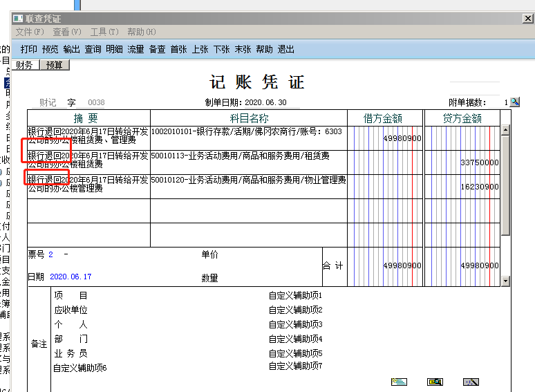The width and height of the screenshot is (535, 392).
Task: Click the debit amount 49980900 in first row
Action: [x=402, y=138]
